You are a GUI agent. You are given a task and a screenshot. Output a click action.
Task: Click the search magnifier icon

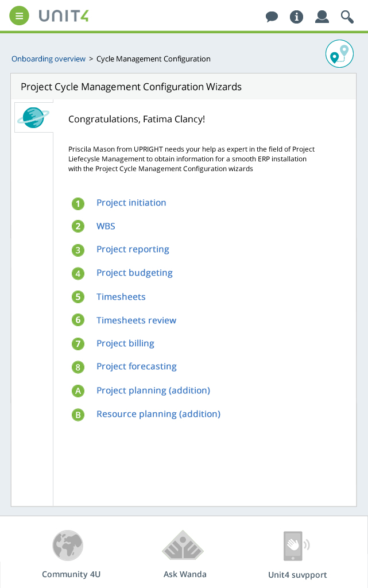click(x=347, y=17)
